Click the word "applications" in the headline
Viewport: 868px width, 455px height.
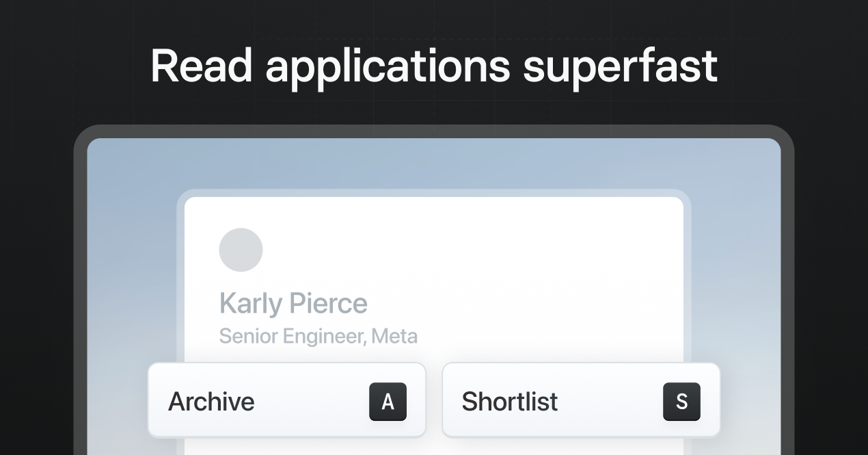388,66
